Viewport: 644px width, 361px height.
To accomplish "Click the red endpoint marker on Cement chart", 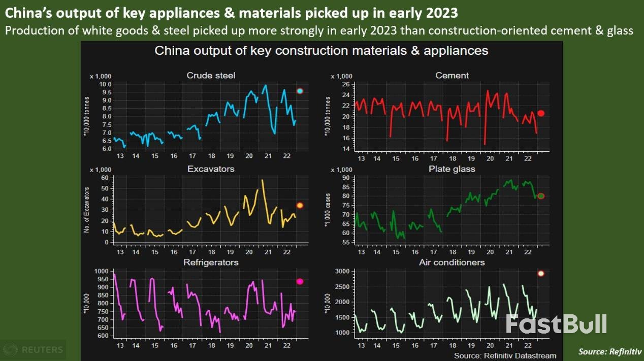I will click(540, 114).
